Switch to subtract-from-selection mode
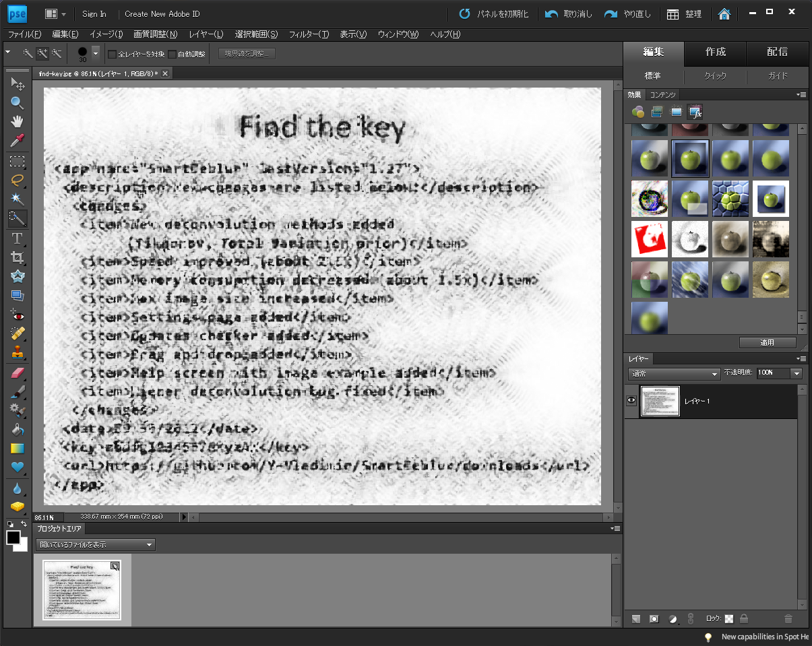 click(57, 53)
